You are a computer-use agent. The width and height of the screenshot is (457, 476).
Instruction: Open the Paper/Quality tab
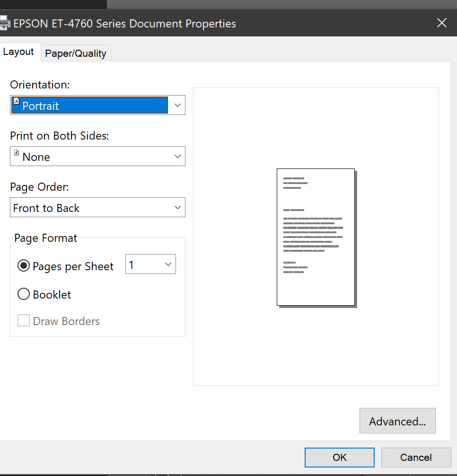click(76, 53)
